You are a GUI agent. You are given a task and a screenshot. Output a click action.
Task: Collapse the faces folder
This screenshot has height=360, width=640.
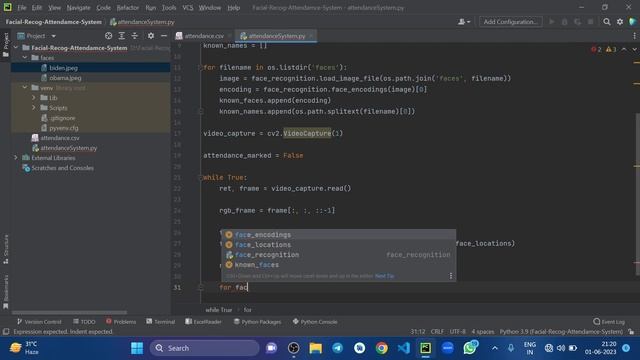25,58
